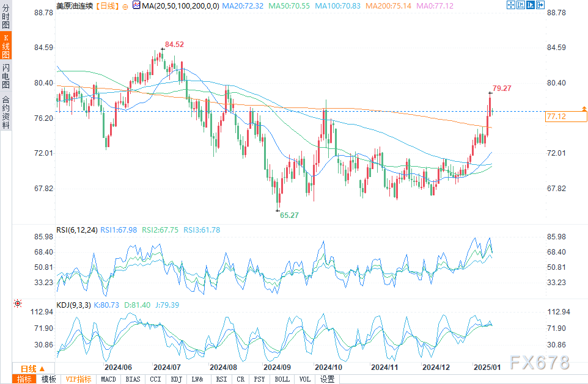Click the right arrow icon at top right
The width and height of the screenshot is (588, 384).
coord(531,5)
